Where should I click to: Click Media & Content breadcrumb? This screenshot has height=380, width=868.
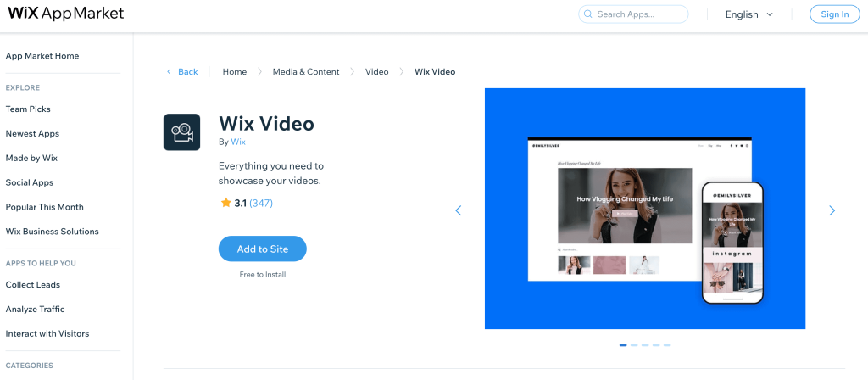coord(306,72)
